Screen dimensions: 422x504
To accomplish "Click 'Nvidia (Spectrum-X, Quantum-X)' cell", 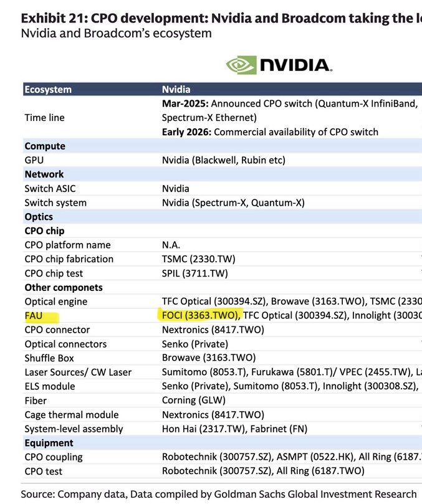I will pyautogui.click(x=233, y=203).
